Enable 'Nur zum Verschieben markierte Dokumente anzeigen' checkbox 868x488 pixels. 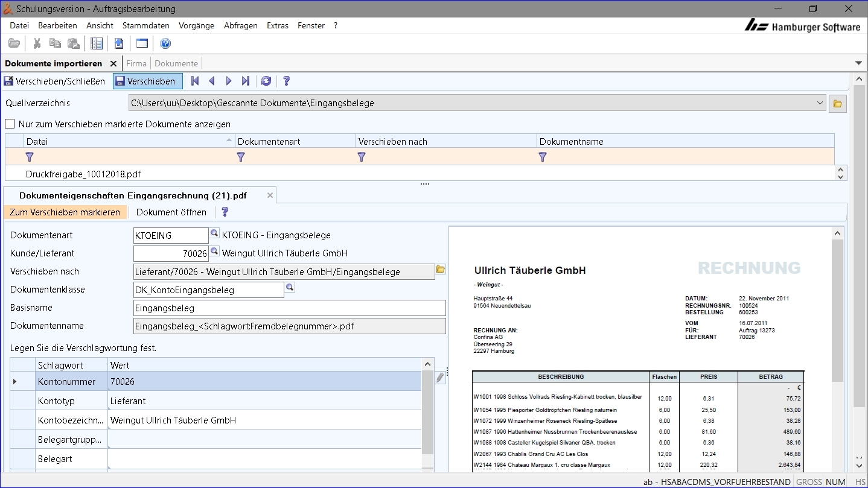pyautogui.click(x=10, y=124)
